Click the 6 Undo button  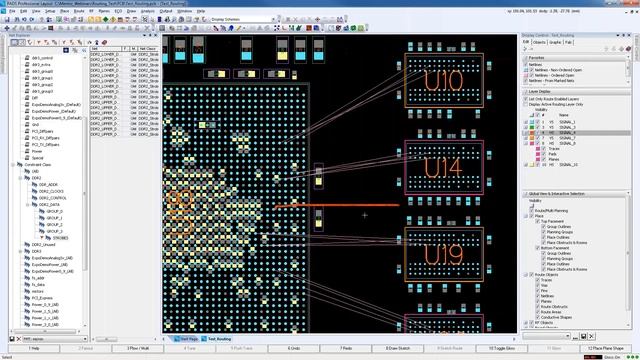point(294,349)
